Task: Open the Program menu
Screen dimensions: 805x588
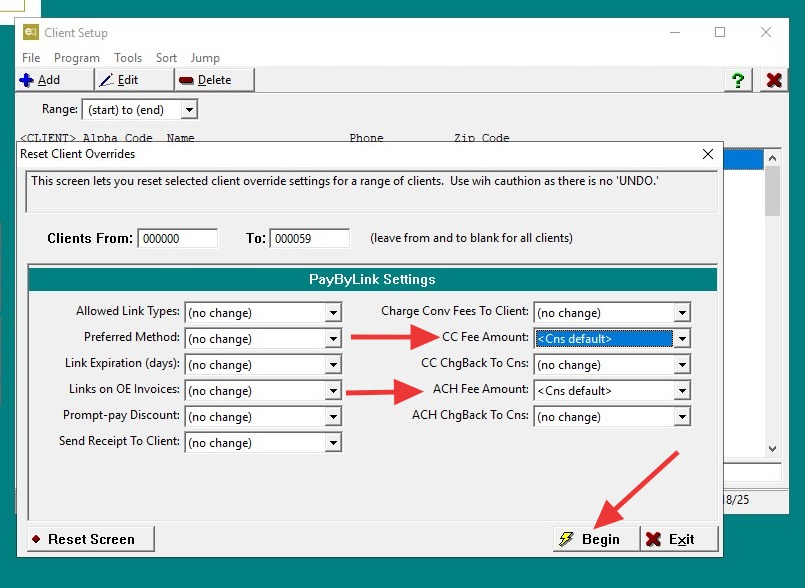Action: coord(76,58)
